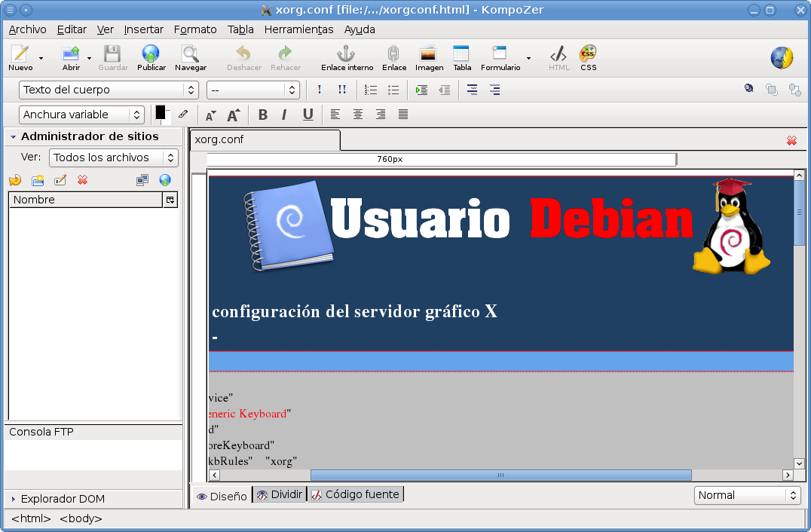Click the Nombre column header
The height and width of the screenshot is (532, 811).
click(x=85, y=200)
